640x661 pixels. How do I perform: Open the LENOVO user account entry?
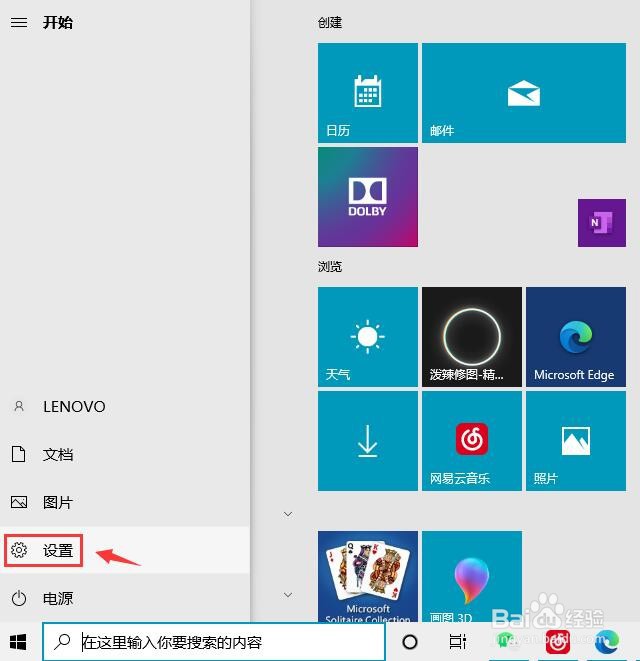tap(125, 406)
